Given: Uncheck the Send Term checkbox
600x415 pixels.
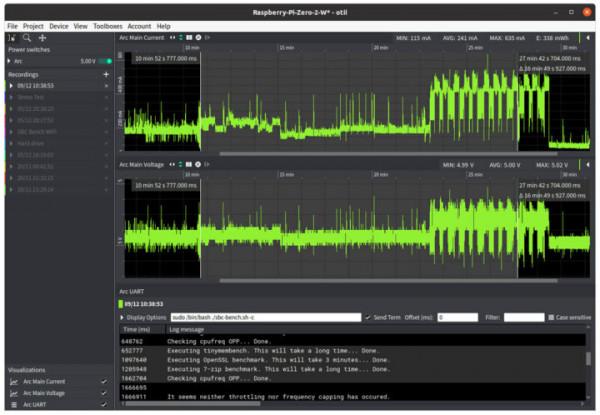Looking at the screenshot, I should (x=368, y=317).
